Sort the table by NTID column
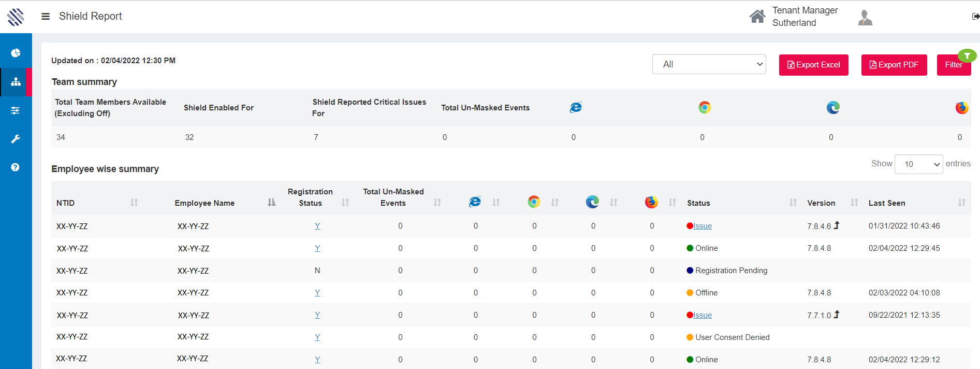This screenshot has width=980, height=369. tap(66, 203)
